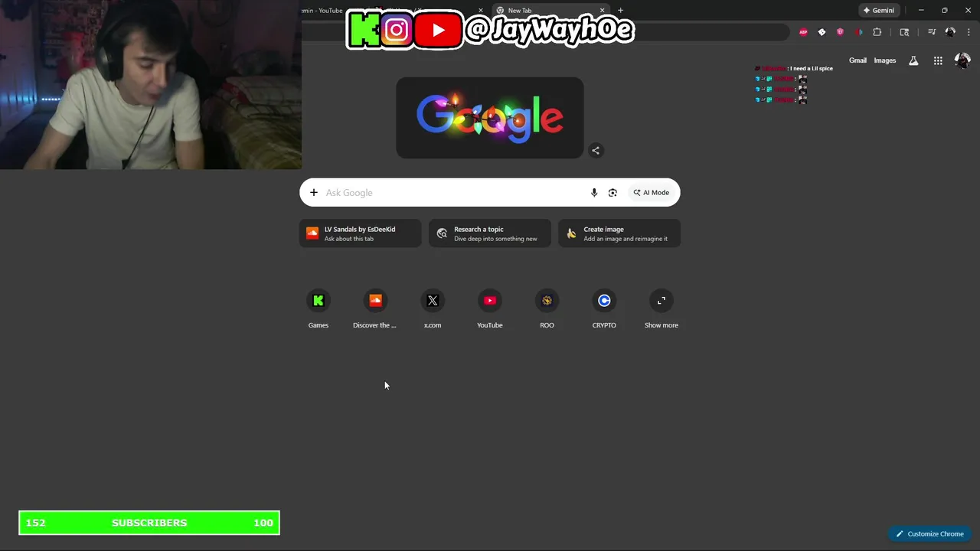980x551 pixels.
Task: Open Google account avatar on page
Action: [962, 60]
